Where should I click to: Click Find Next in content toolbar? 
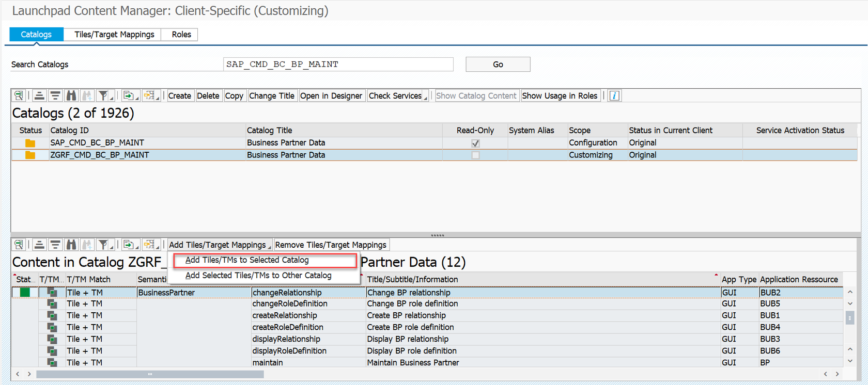[x=87, y=245]
